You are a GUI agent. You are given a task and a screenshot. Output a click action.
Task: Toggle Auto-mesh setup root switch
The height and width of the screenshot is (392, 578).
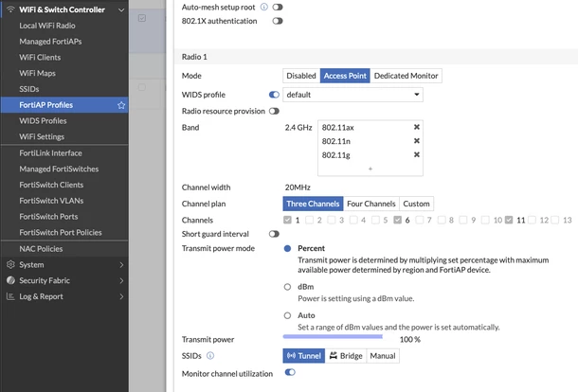(278, 7)
